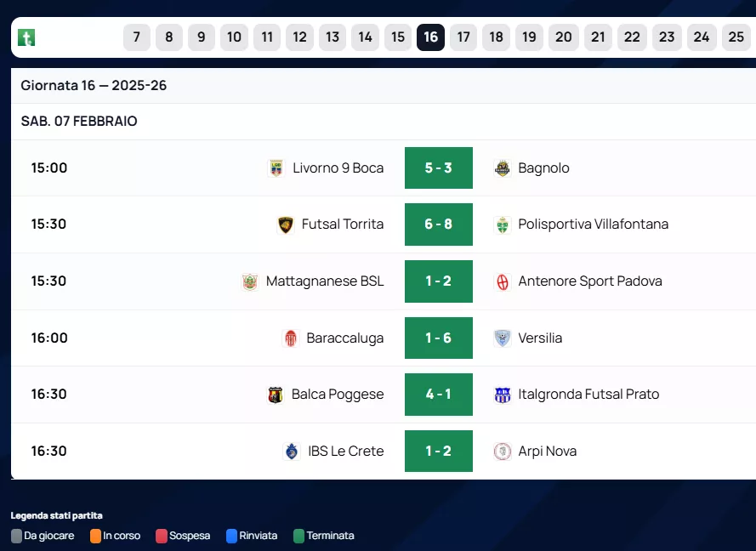Open the 5 - 3 score result

pos(439,168)
